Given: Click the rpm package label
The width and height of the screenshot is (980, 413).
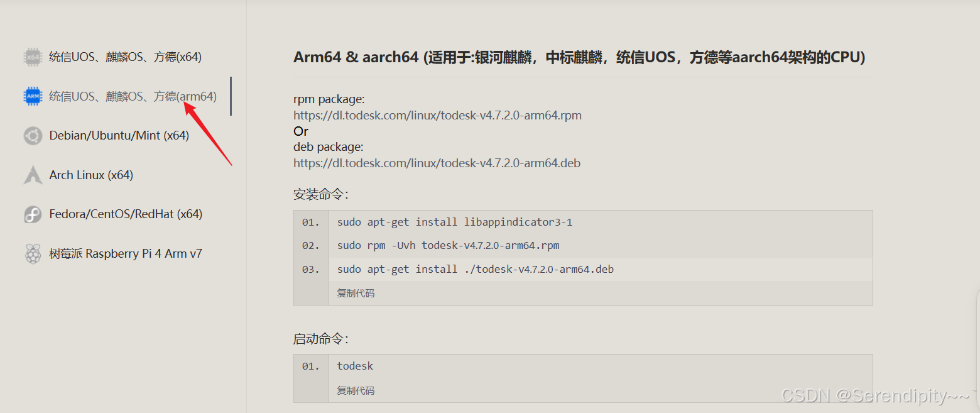Looking at the screenshot, I should coord(329,99).
